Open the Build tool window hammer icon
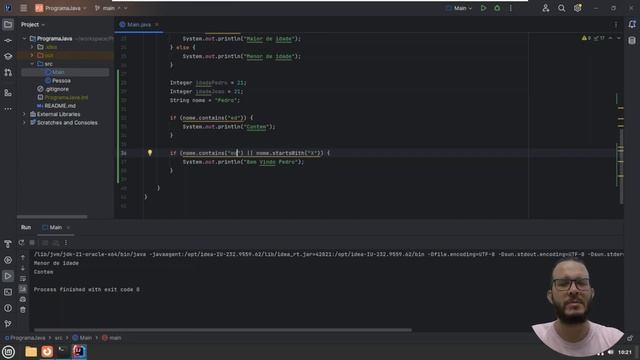This screenshot has height=360, width=640. tap(8, 244)
